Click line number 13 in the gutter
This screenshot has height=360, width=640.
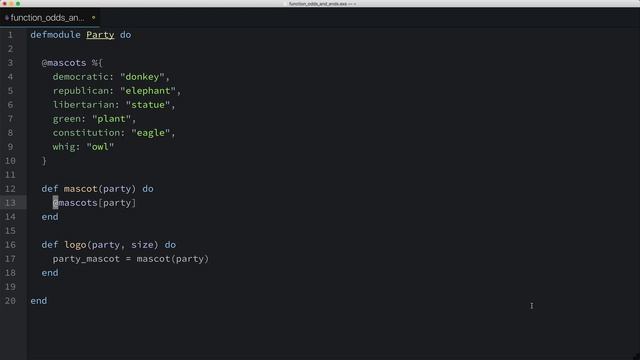tap(10, 203)
